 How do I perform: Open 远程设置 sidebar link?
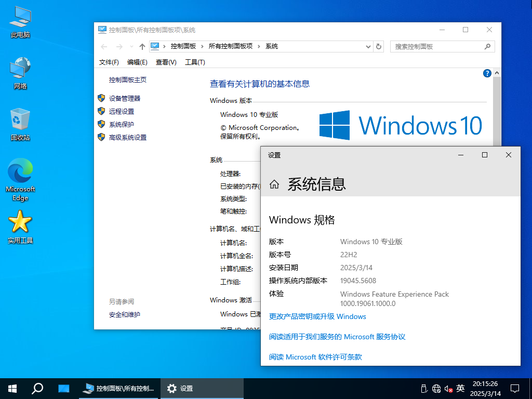tap(122, 111)
